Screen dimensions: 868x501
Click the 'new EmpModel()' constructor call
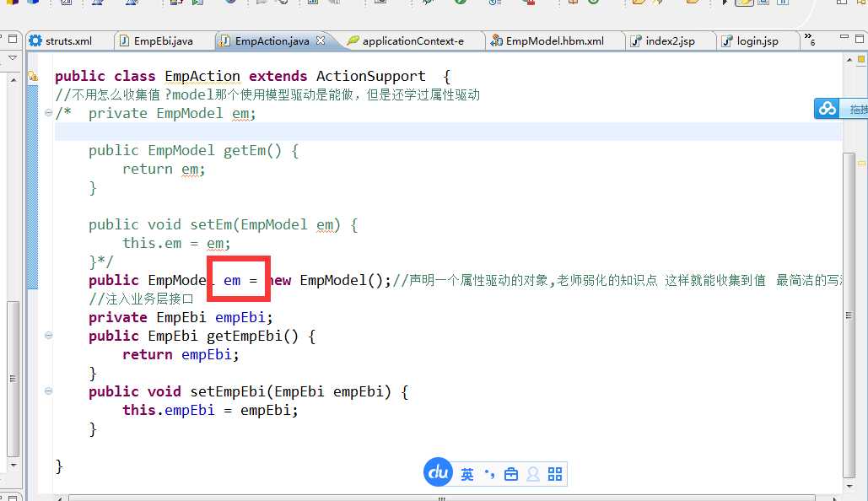coord(329,280)
